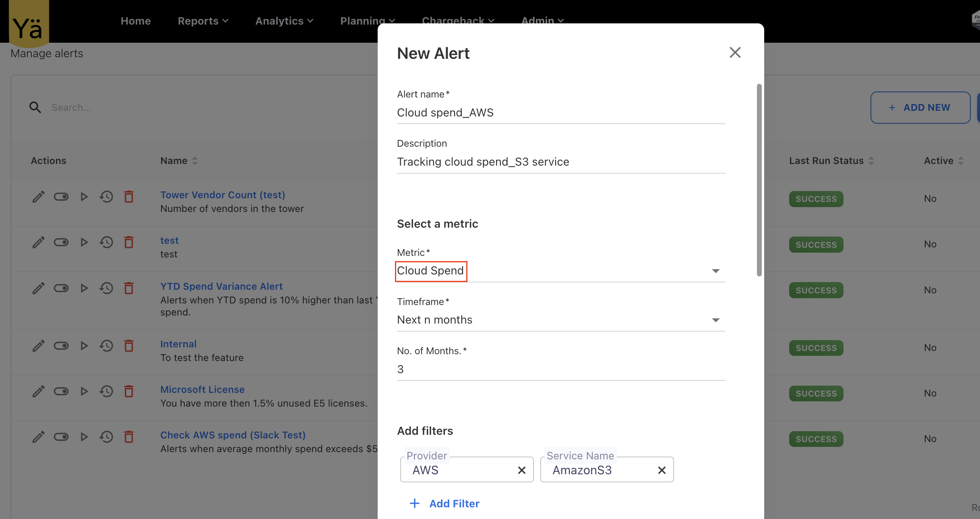This screenshot has width=980, height=519.
Task: View run history of YTD Spend Variance Alert
Action: click(106, 288)
